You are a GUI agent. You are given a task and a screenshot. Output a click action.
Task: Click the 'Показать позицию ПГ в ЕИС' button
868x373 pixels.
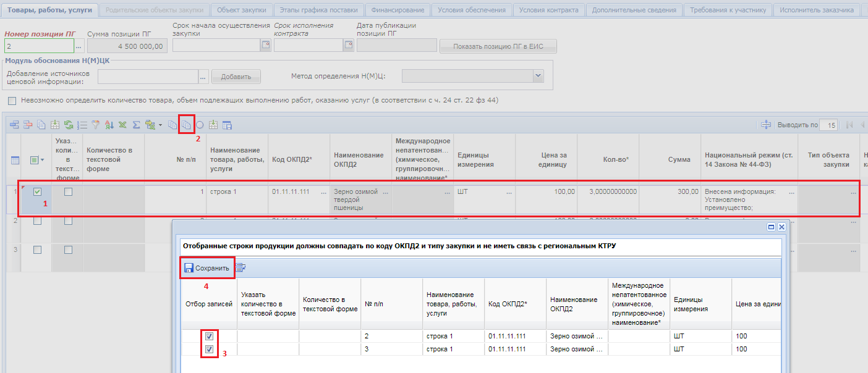click(x=498, y=47)
